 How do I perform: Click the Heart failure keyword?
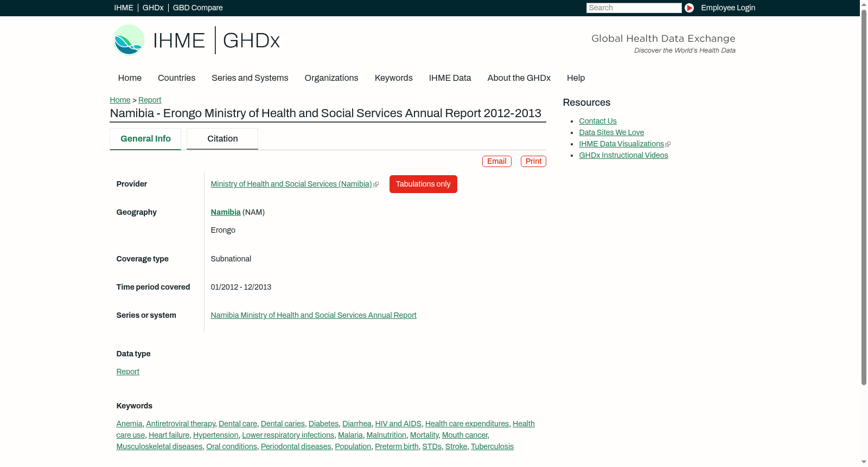(x=169, y=436)
